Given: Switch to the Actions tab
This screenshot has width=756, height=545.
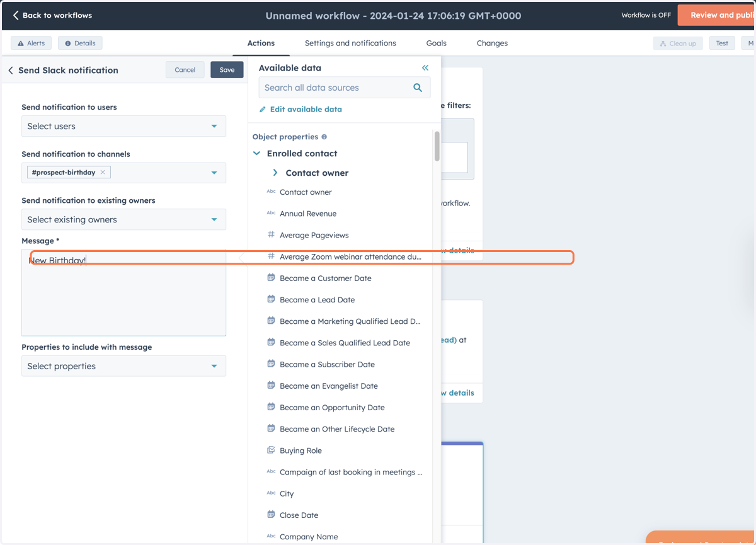Looking at the screenshot, I should click(261, 43).
